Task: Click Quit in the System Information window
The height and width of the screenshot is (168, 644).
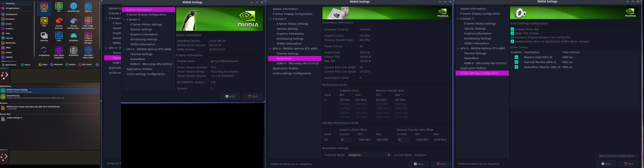Action: tap(253, 96)
